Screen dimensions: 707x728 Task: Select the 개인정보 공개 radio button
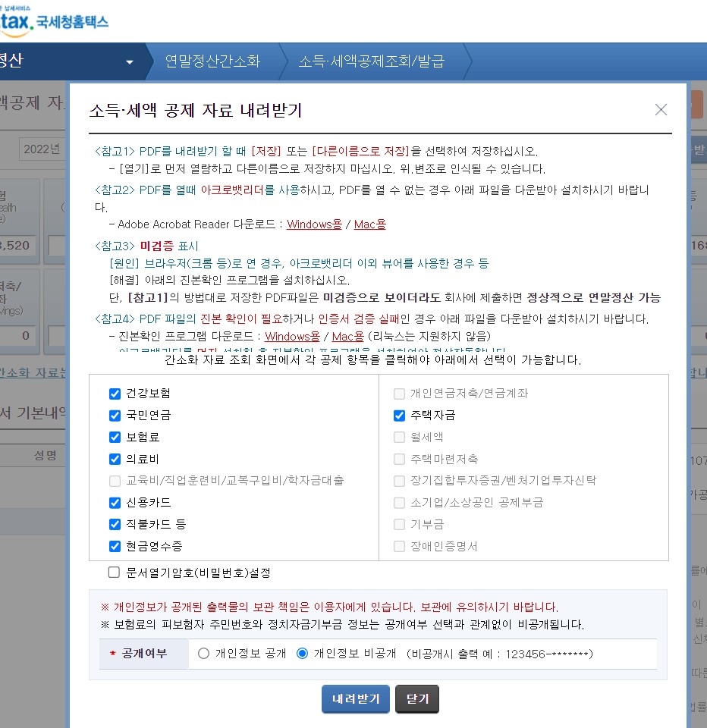[x=202, y=654]
